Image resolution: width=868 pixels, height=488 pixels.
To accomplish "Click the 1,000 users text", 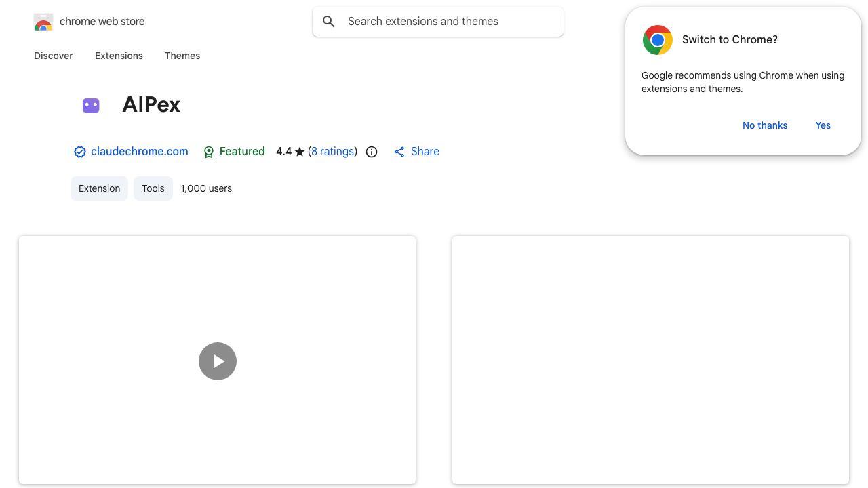I will (x=206, y=188).
